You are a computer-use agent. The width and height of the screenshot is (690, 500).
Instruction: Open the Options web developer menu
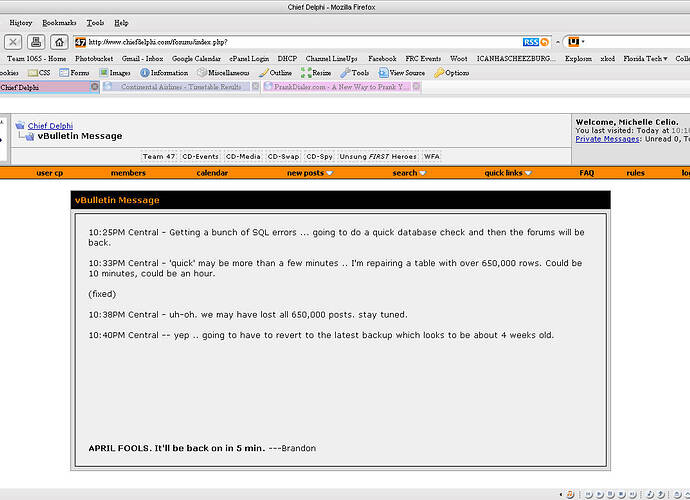tap(451, 73)
